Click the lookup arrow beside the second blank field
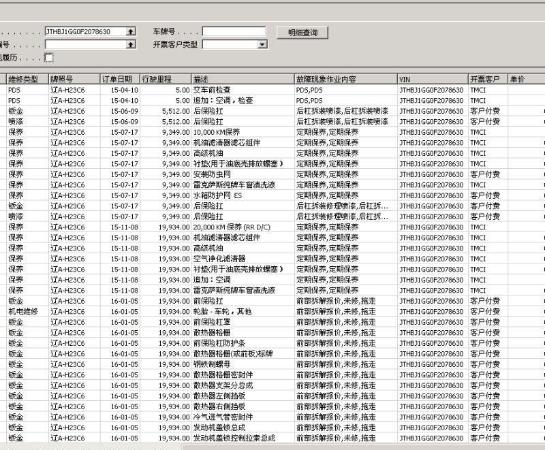 point(131,44)
